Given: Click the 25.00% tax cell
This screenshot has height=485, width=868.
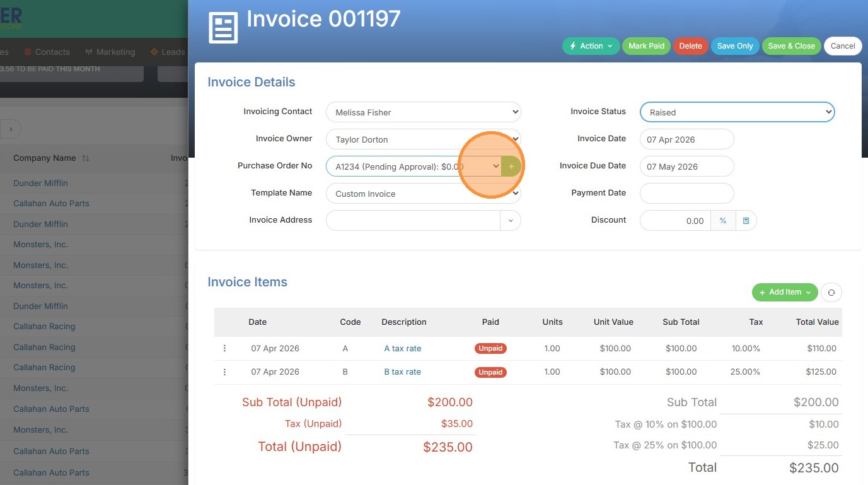Looking at the screenshot, I should click(745, 372).
